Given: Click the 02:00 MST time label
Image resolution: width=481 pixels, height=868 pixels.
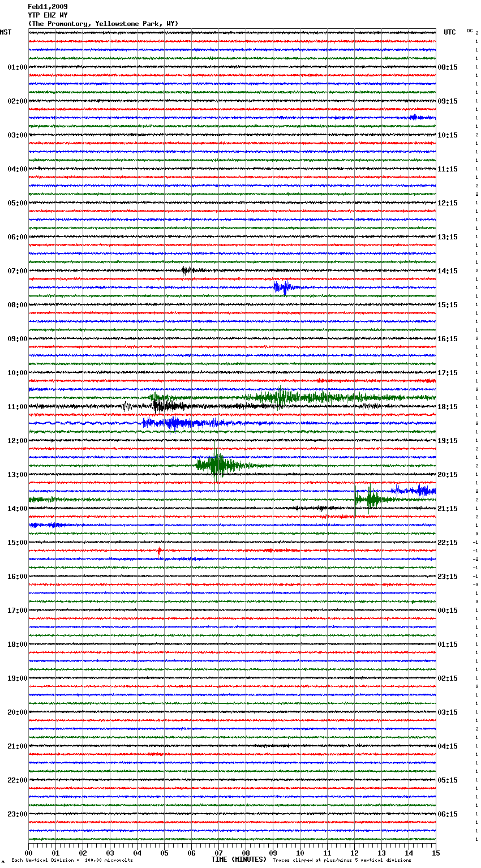Looking at the screenshot, I should pos(18,101).
